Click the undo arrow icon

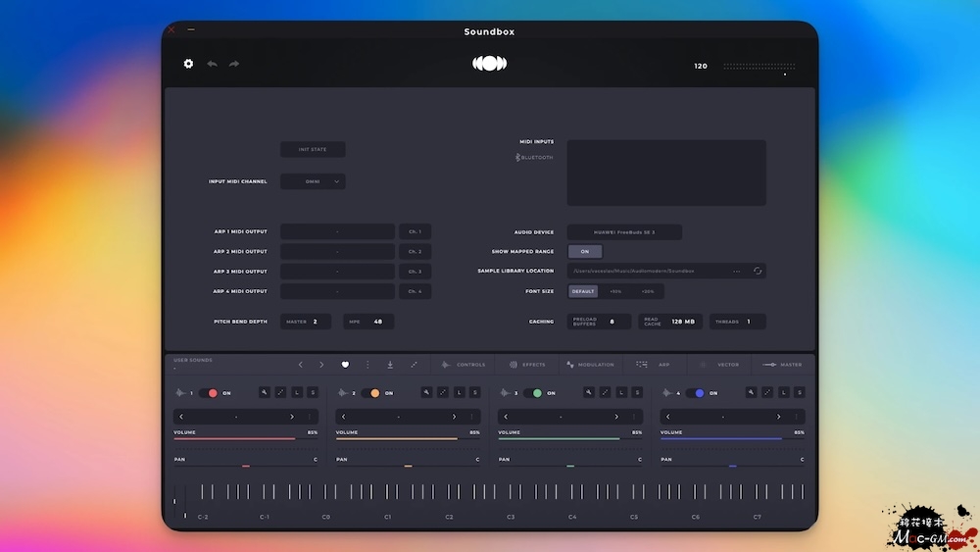[x=212, y=64]
